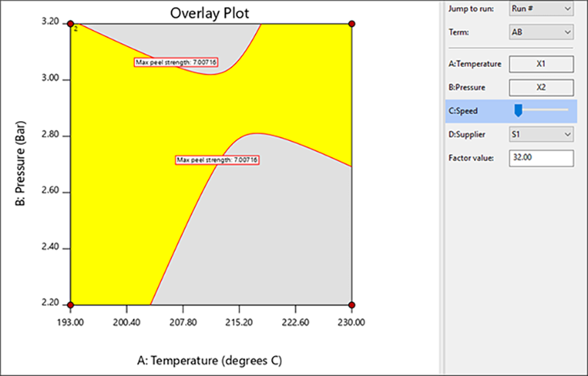Expand the Term dropdown showing AB
This screenshot has width=588, height=376.
click(540, 32)
